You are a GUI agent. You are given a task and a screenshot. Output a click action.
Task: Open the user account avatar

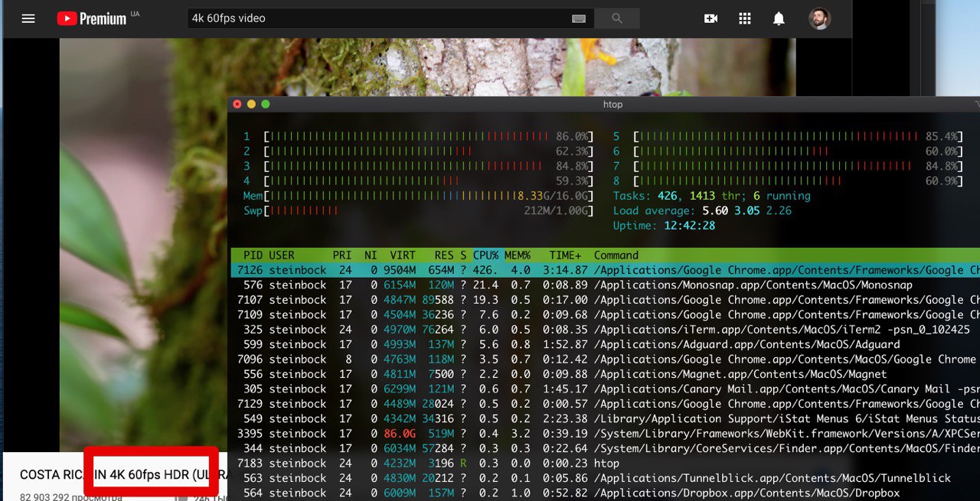tap(819, 18)
